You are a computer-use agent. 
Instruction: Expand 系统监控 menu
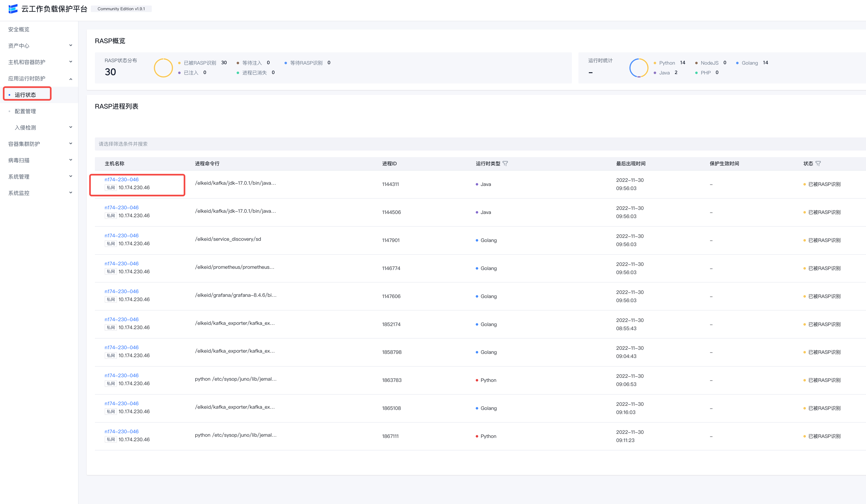tap(39, 193)
